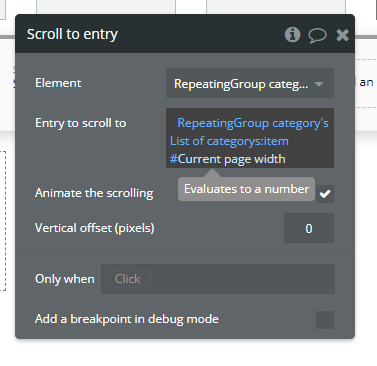Click the Vertical offset value field
The image size is (377, 366).
coord(309,228)
